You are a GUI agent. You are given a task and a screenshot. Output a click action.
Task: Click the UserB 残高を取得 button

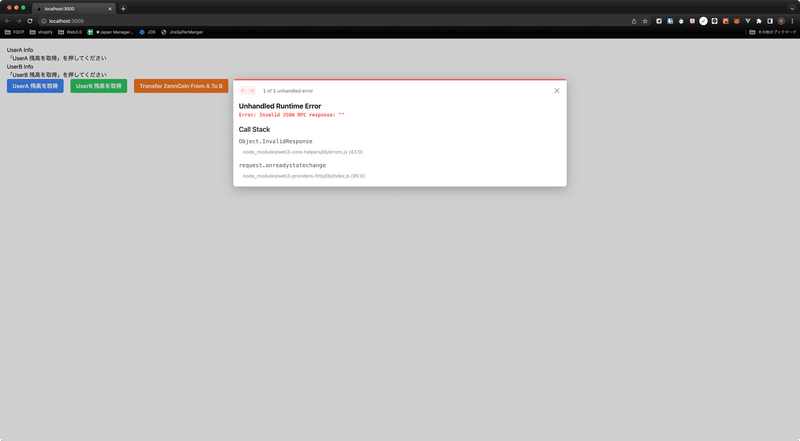coord(98,86)
